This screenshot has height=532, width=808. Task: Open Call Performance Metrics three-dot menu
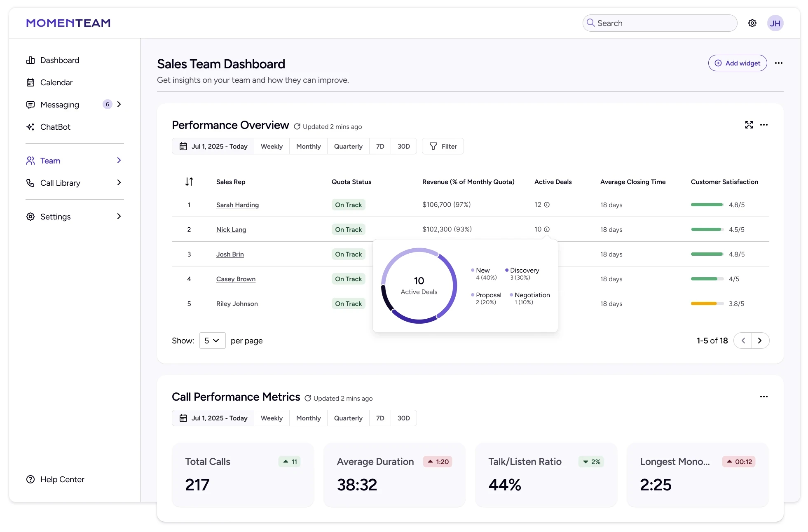point(764,397)
